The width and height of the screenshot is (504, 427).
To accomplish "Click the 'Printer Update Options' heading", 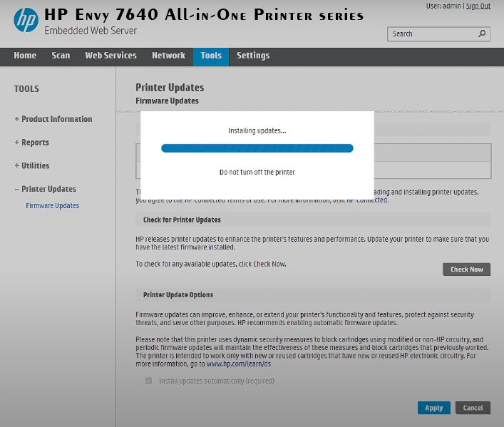I will [x=178, y=295].
